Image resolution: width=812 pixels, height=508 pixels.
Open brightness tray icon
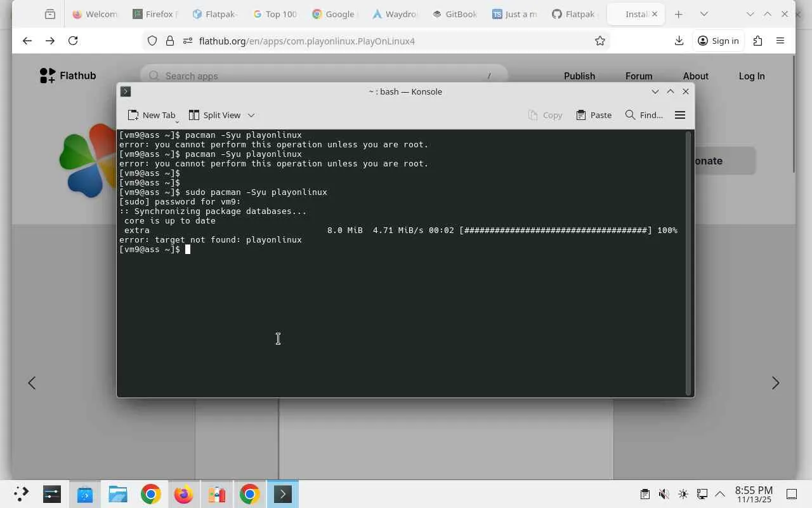[683, 494]
